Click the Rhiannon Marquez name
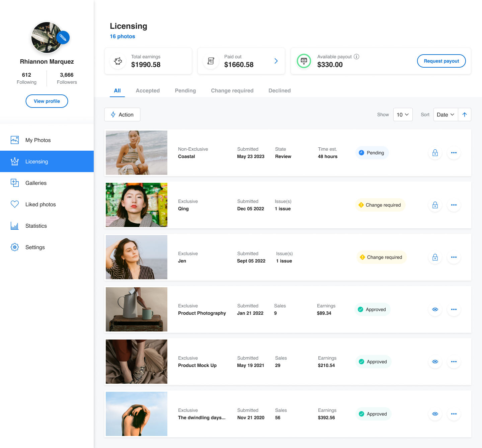 click(x=47, y=62)
